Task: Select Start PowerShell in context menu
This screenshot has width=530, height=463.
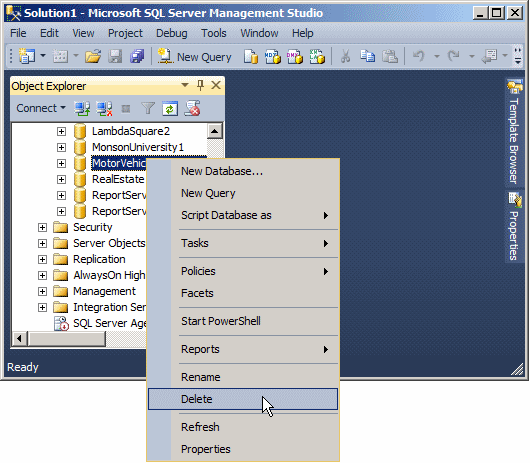Action: pyautogui.click(x=243, y=321)
